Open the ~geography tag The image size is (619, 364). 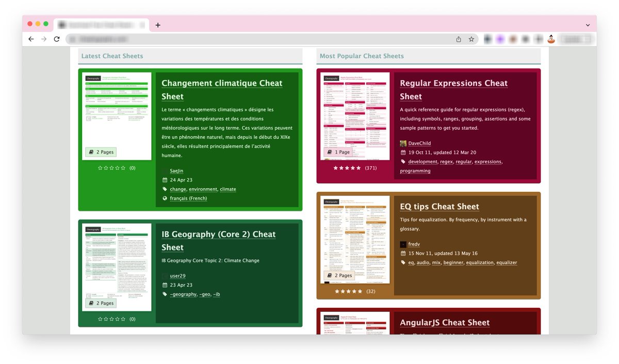tap(183, 294)
